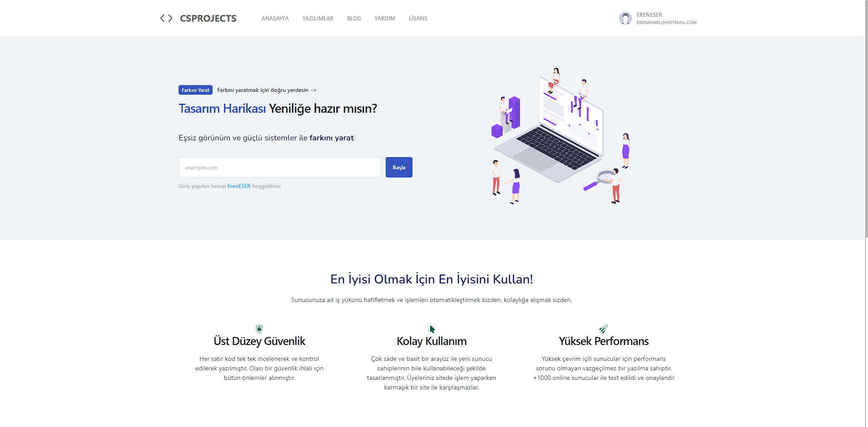The image size is (868, 427).
Task: Click the shield lock security icon
Action: tap(259, 329)
